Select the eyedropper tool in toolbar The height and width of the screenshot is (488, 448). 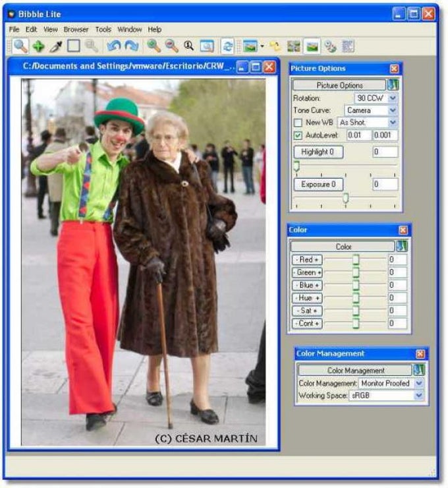[56, 46]
